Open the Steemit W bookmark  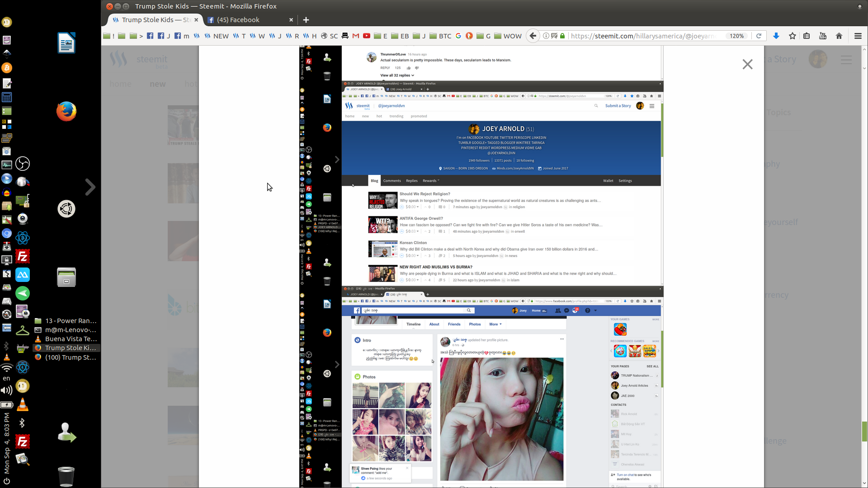point(257,36)
